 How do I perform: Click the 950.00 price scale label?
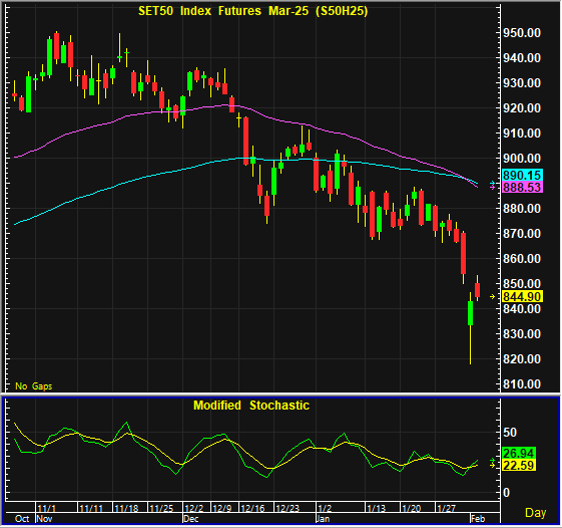[x=522, y=33]
